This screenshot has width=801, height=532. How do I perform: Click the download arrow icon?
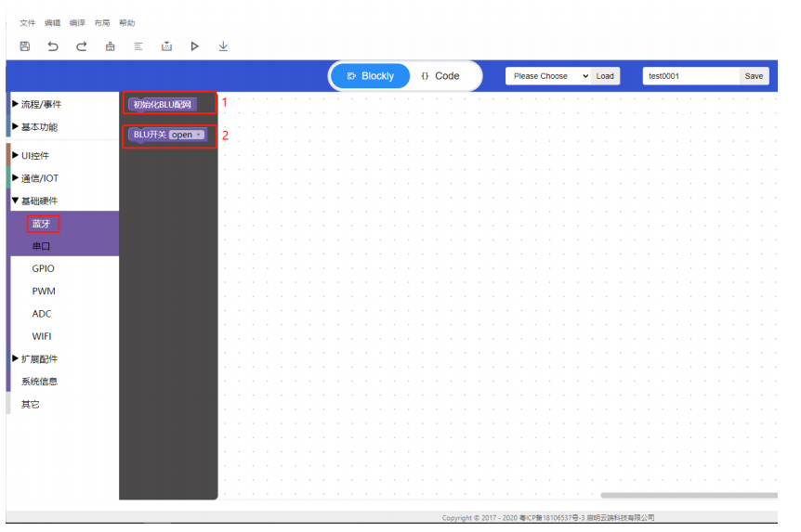click(223, 46)
